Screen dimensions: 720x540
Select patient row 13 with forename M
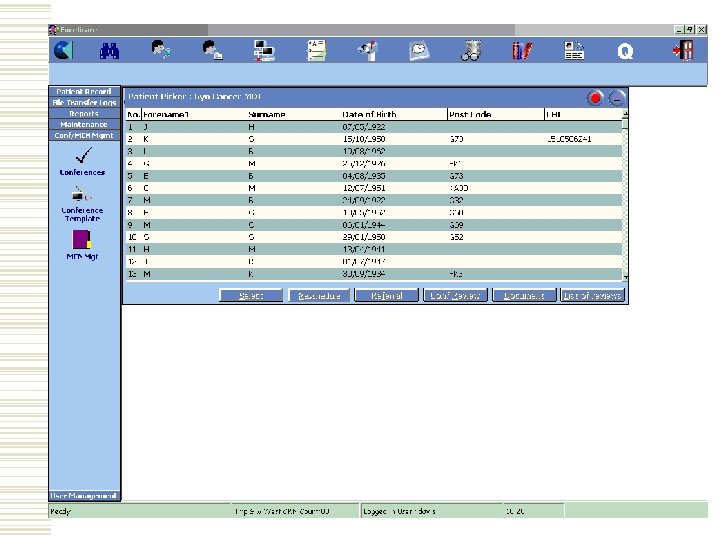pos(374,274)
